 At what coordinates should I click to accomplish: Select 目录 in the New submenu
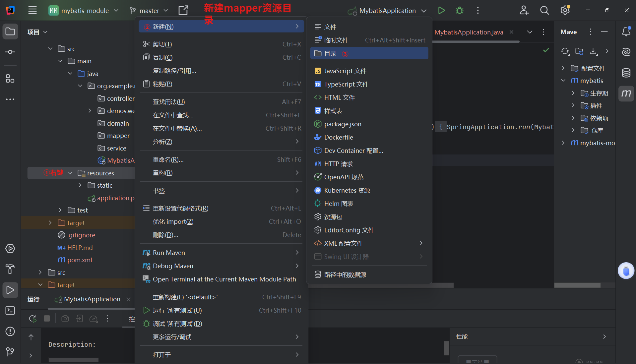tap(369, 53)
